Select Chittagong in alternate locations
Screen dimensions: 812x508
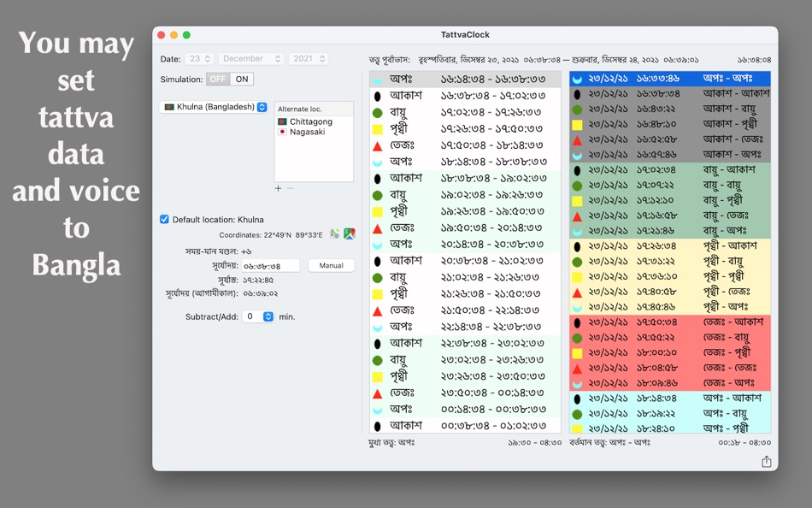pyautogui.click(x=314, y=121)
